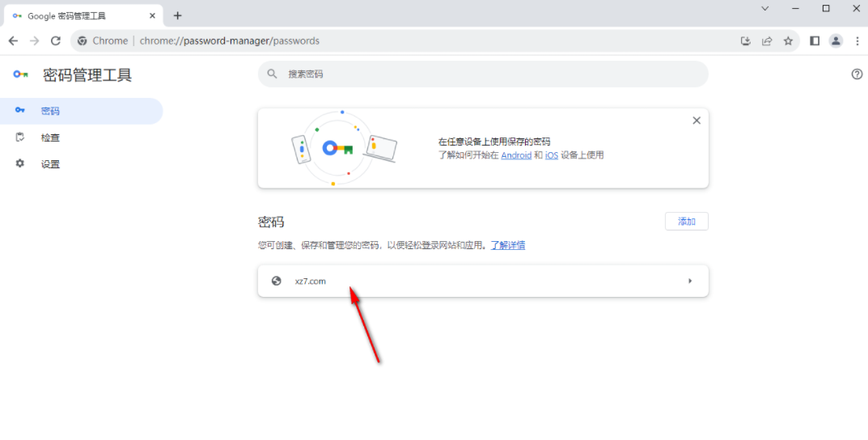The width and height of the screenshot is (868, 440).
Task: Close the Google 密码管理工具 tab
Action: pos(152,16)
